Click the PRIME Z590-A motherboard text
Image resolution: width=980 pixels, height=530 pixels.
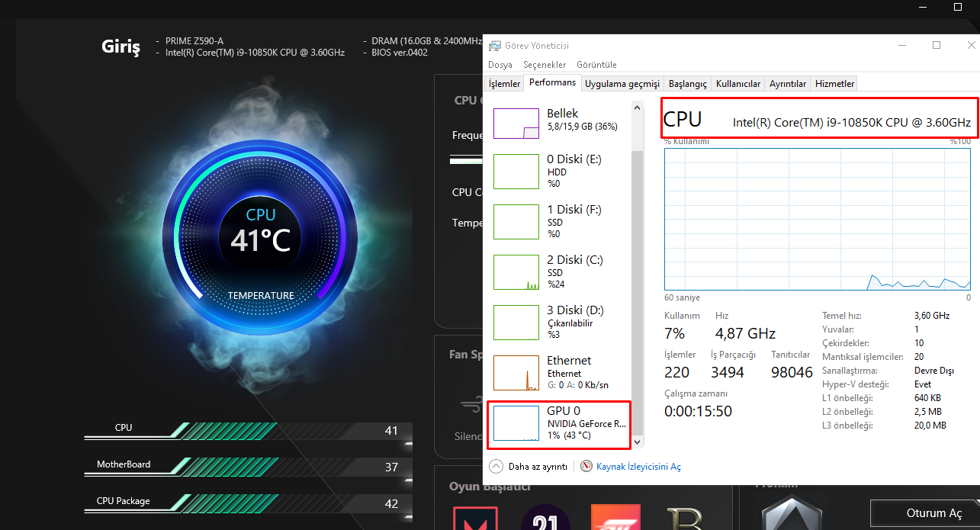tap(194, 41)
